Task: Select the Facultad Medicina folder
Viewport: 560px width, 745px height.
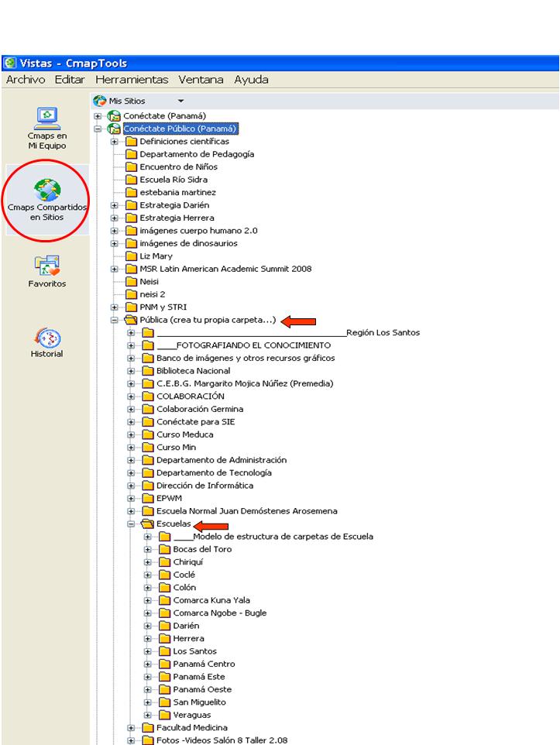Action: (191, 728)
